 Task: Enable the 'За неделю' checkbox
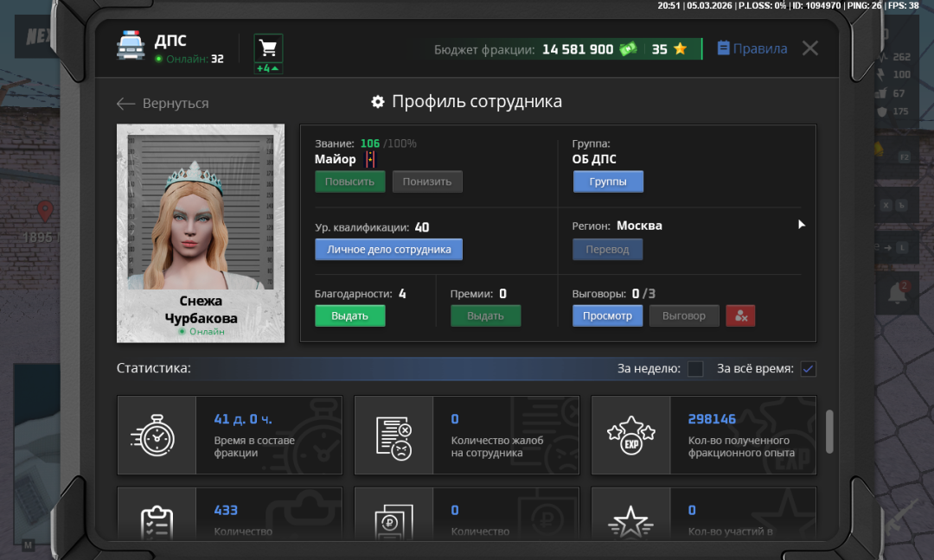click(695, 369)
